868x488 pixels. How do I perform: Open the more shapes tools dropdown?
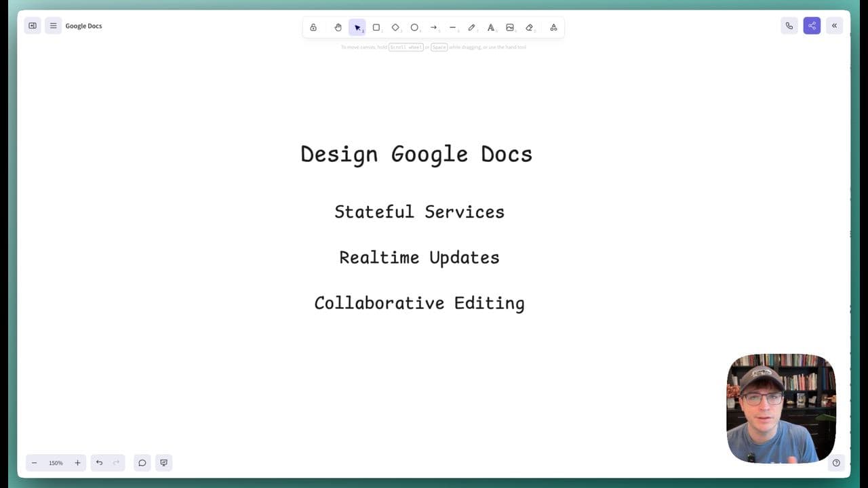tap(553, 27)
